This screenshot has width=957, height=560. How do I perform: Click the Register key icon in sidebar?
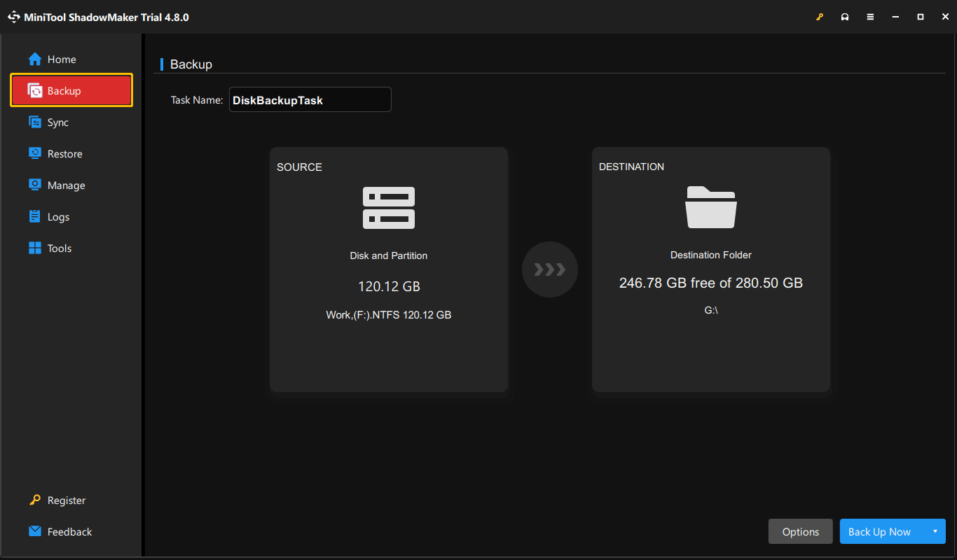[34, 500]
